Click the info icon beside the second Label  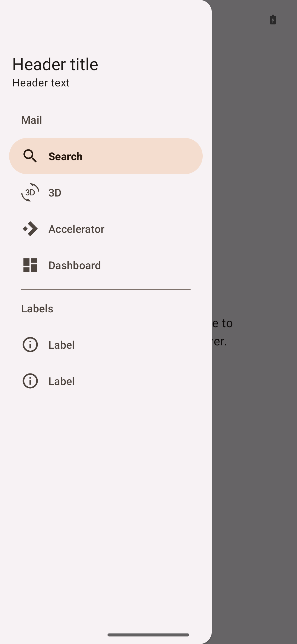(x=30, y=381)
